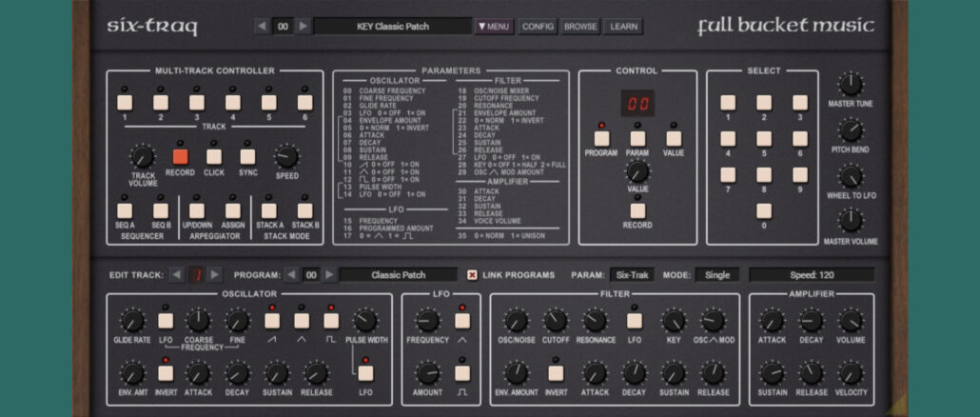Step PROGRAM number up
980x417 pixels.
(x=329, y=274)
